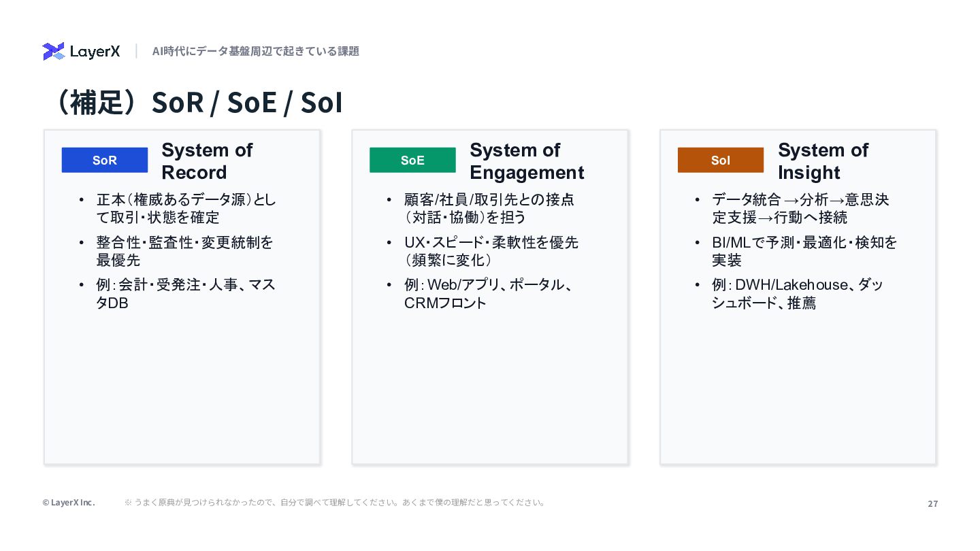Viewport: 980px width, 551px height.
Task: Click the System of Engagement heading
Action: coord(526,161)
